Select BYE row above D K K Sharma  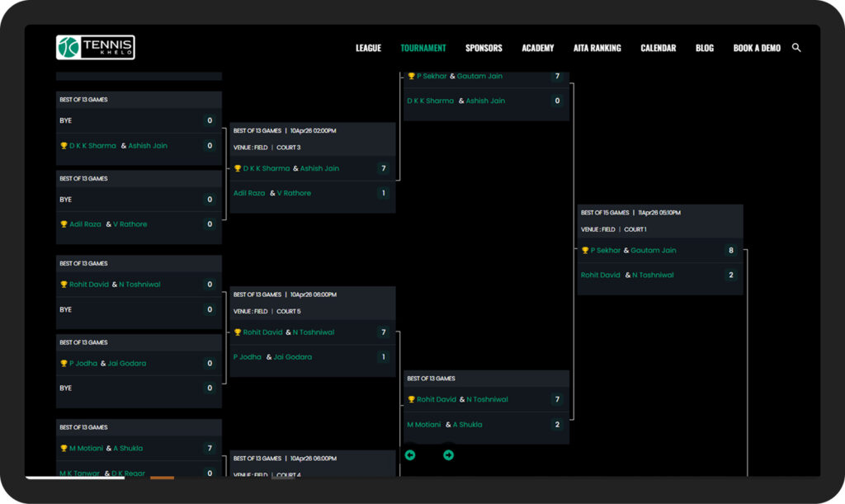click(x=139, y=120)
